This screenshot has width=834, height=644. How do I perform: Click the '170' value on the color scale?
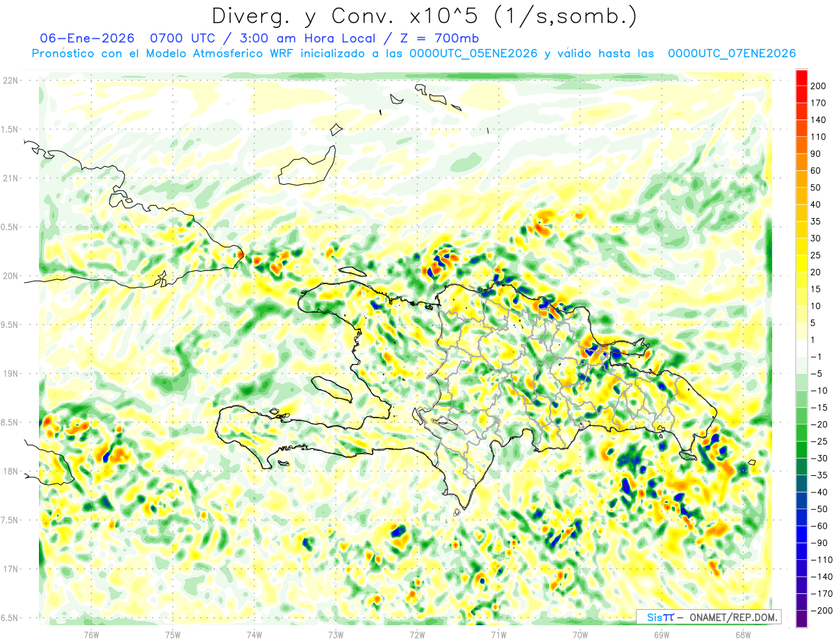click(x=818, y=103)
